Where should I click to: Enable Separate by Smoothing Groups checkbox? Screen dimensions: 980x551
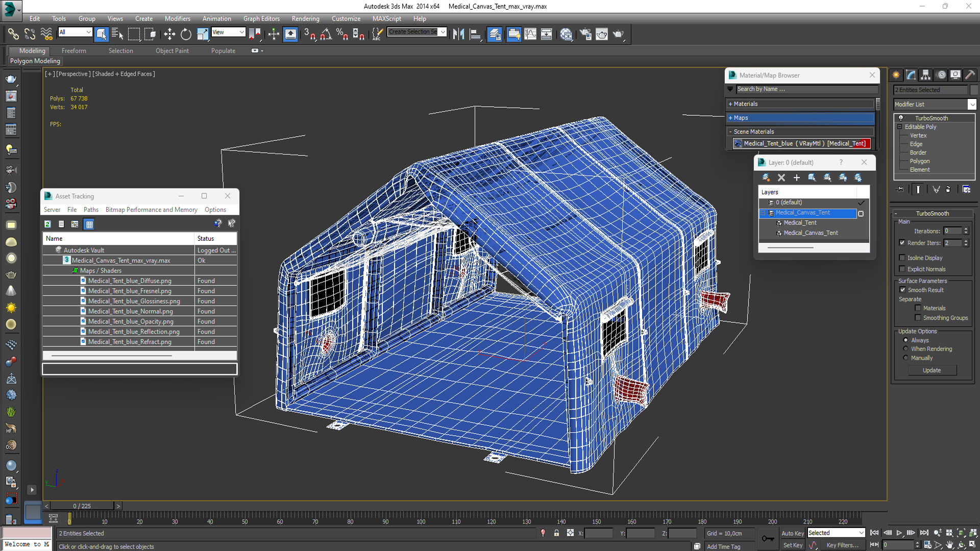click(918, 318)
